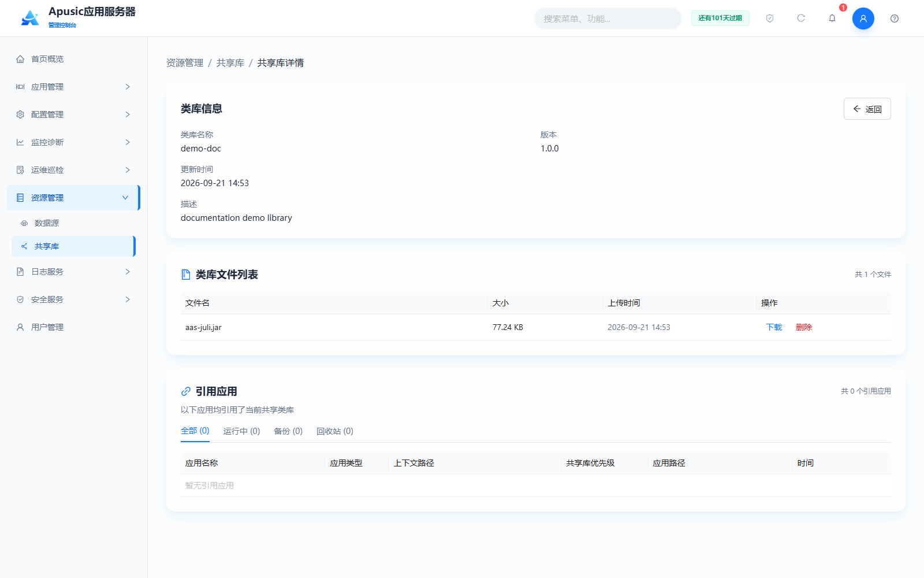Image resolution: width=924 pixels, height=578 pixels.
Task: Focus the 搜索菜单、功能 search field
Action: [x=608, y=18]
